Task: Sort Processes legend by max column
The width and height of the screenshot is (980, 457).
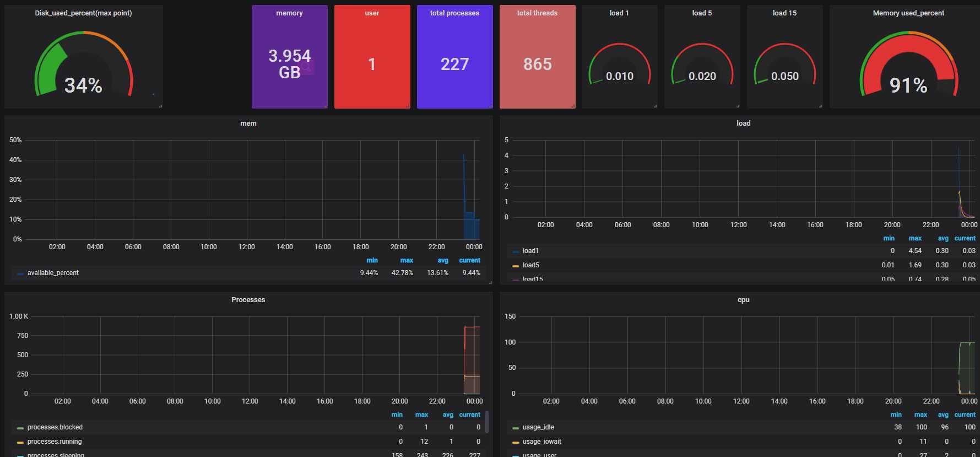Action: pos(421,415)
